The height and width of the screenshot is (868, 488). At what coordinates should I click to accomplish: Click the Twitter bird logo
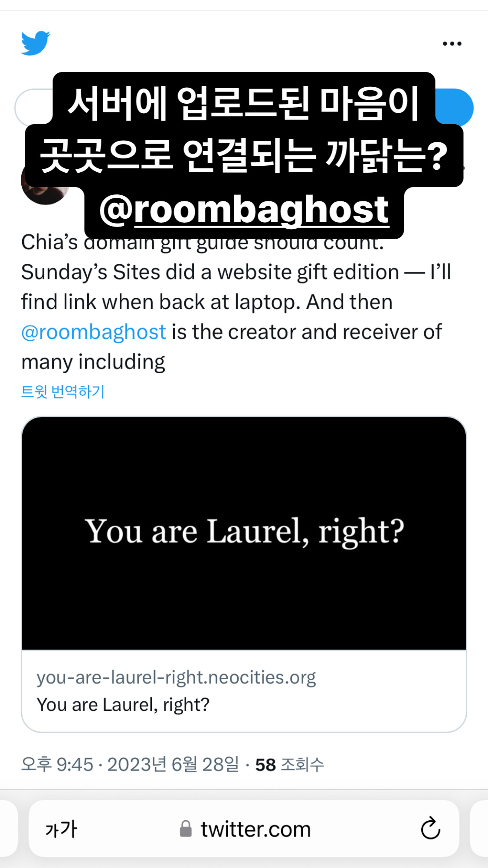(36, 43)
